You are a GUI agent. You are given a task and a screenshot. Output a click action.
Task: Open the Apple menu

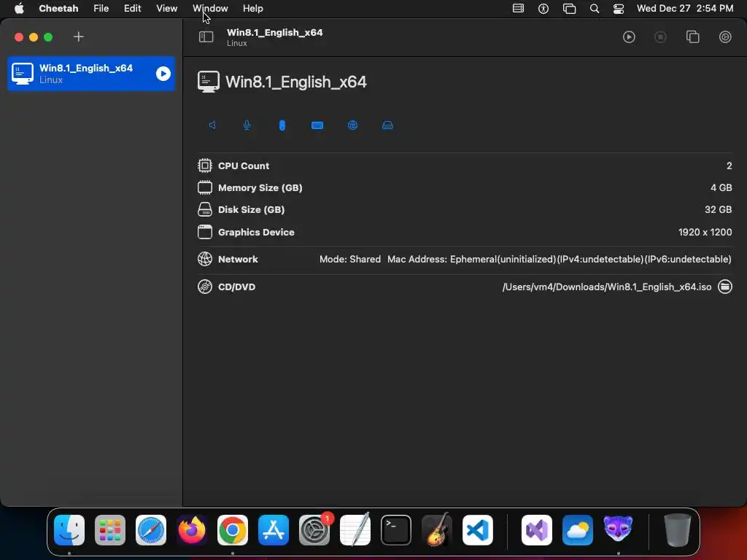pos(19,8)
